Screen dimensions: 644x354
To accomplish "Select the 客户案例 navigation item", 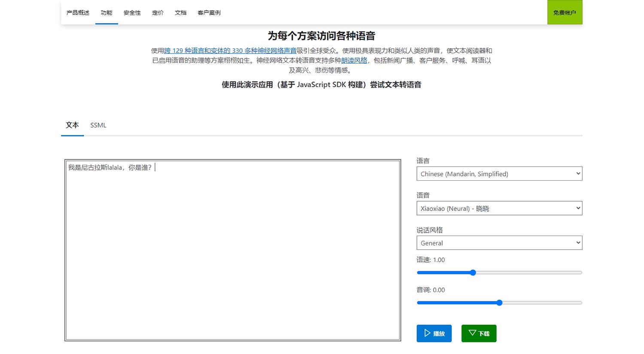I will coord(209,12).
